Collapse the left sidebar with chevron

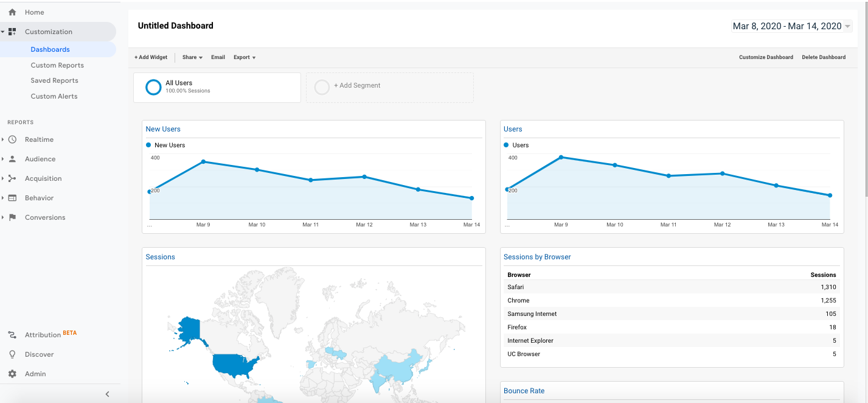(108, 394)
